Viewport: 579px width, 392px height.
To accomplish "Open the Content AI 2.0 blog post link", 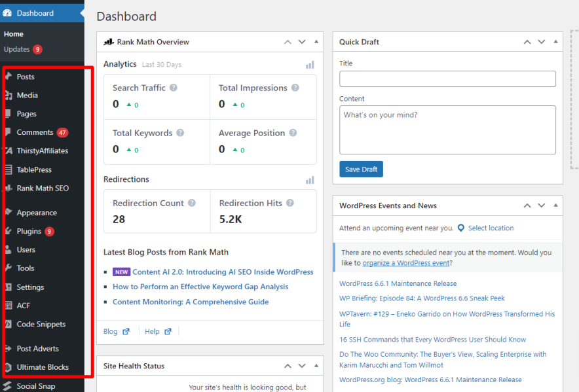I will pyautogui.click(x=223, y=272).
